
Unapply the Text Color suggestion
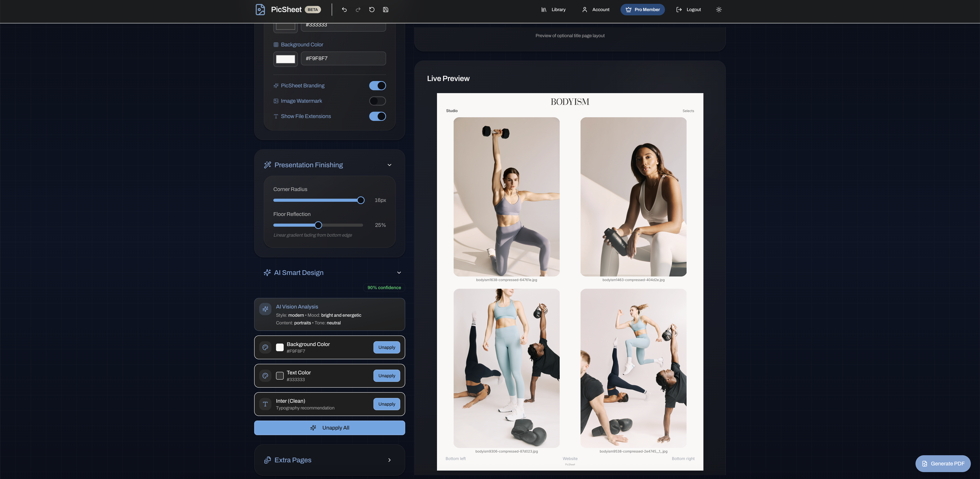[386, 376]
